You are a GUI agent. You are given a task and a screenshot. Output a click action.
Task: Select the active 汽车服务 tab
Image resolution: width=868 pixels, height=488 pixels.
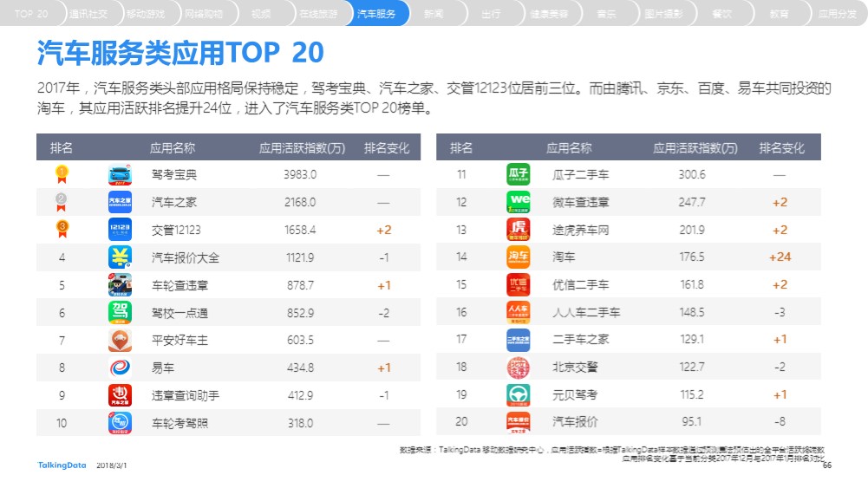(x=376, y=14)
